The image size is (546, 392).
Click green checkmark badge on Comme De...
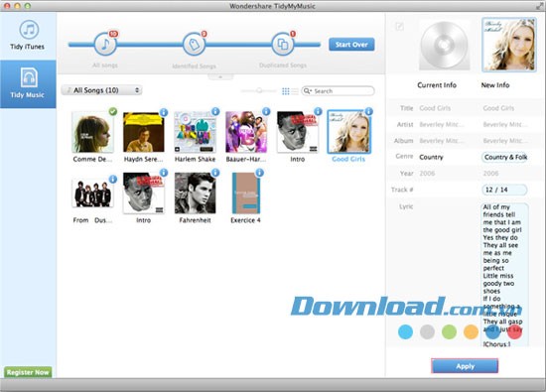113,111
